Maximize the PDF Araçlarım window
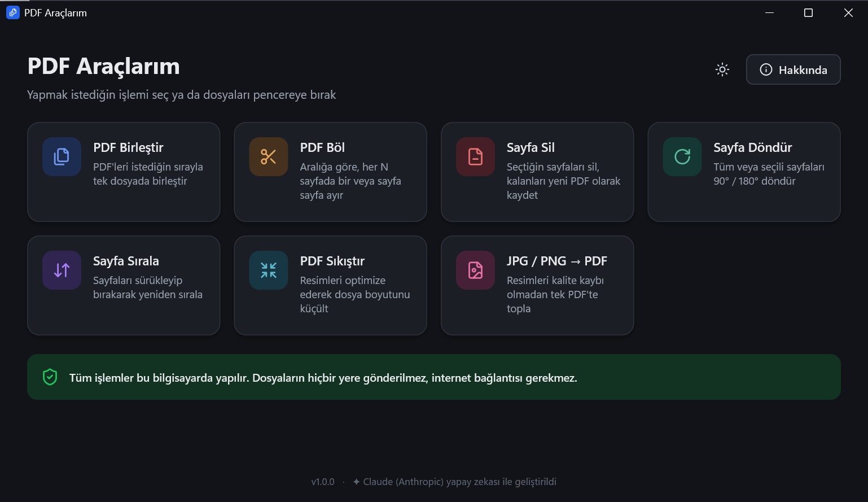Viewport: 868px width, 502px height. [x=808, y=12]
